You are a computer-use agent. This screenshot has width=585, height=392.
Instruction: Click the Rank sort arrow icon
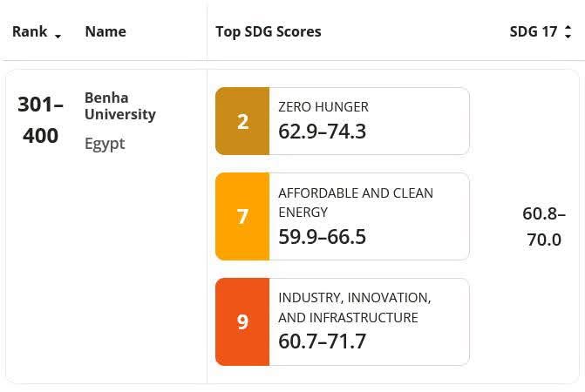58,36
